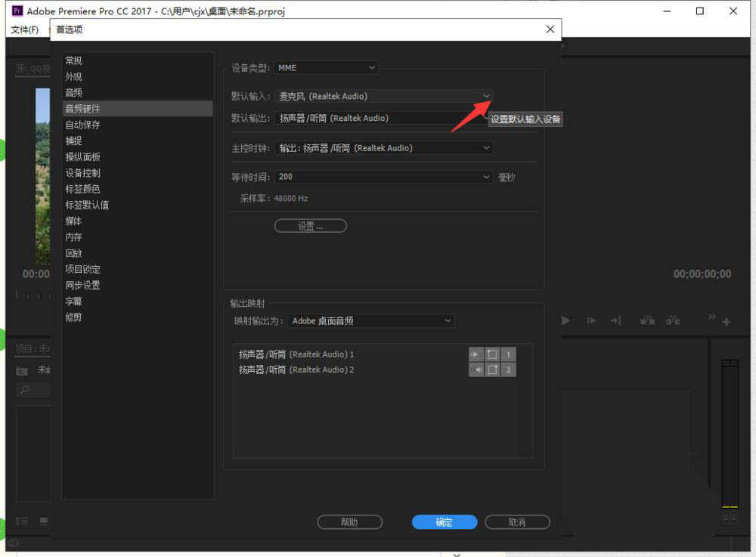This screenshot has width=756, height=557.
Task: Click the left-channel speaker icon for 扬声器/听筒 2
Action: click(x=476, y=370)
